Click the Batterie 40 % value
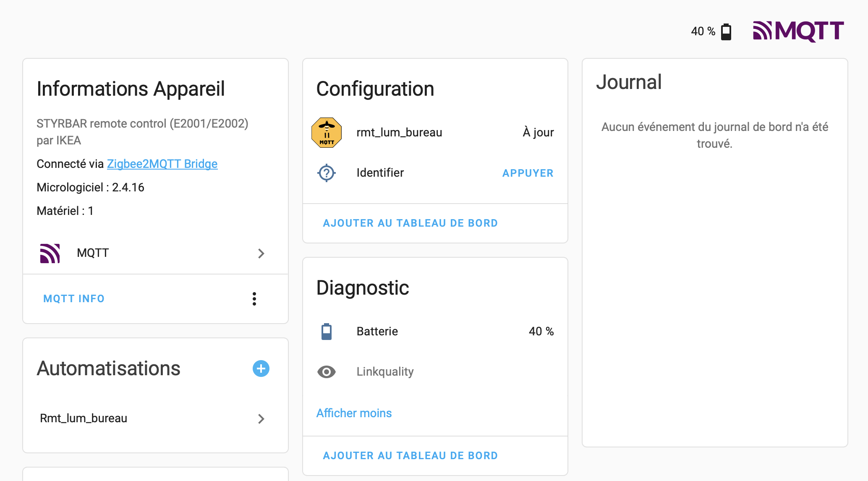The image size is (868, 481). 541,332
